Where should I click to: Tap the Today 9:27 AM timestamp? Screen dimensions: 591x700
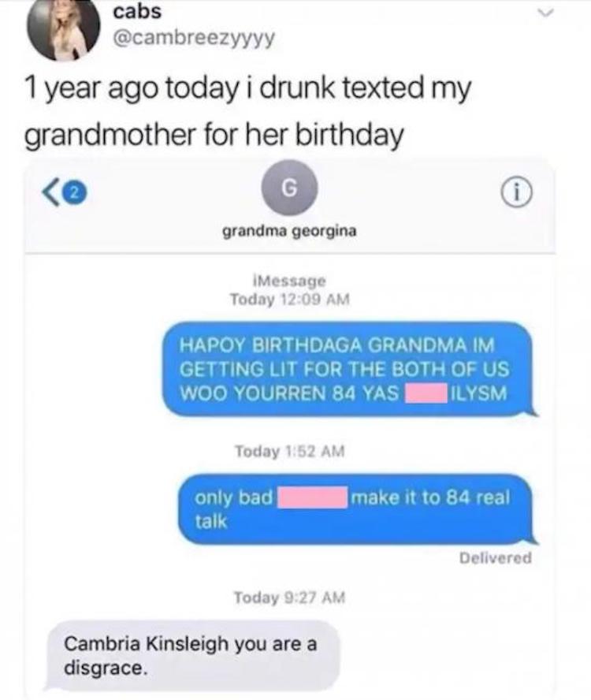290,598
